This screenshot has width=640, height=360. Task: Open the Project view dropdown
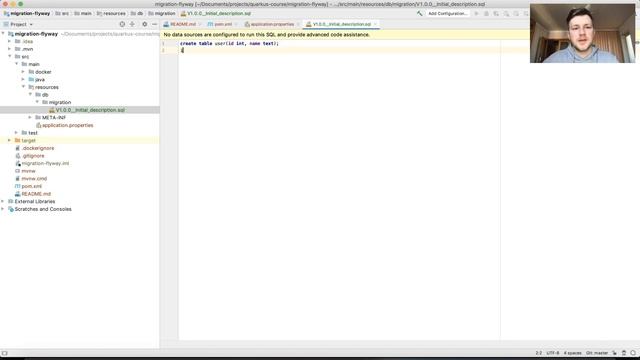(x=18, y=24)
